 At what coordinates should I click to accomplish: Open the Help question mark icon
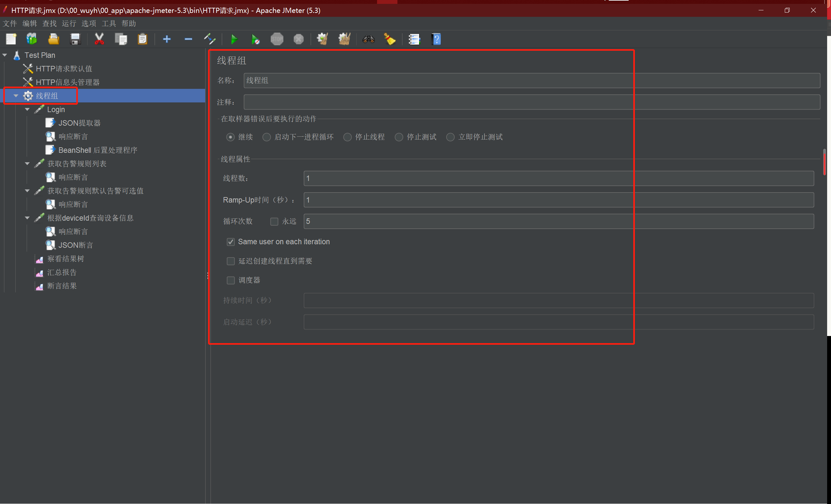pos(436,39)
